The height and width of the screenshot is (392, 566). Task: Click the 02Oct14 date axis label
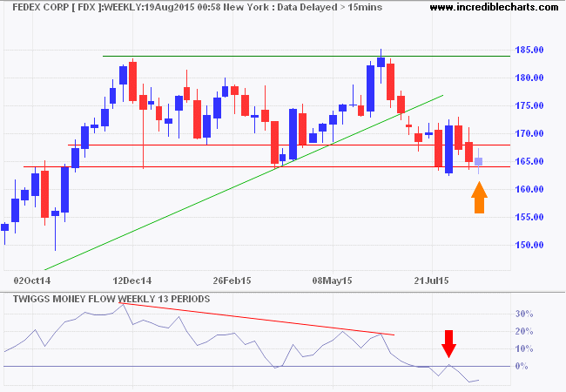(32, 280)
